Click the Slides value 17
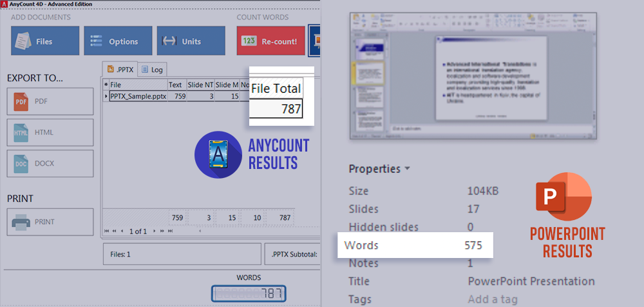 [473, 209]
